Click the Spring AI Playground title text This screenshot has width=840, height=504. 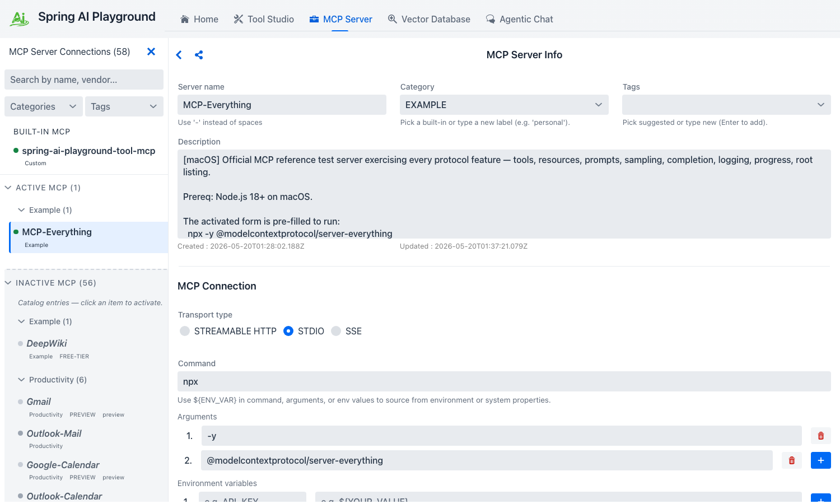point(97,17)
